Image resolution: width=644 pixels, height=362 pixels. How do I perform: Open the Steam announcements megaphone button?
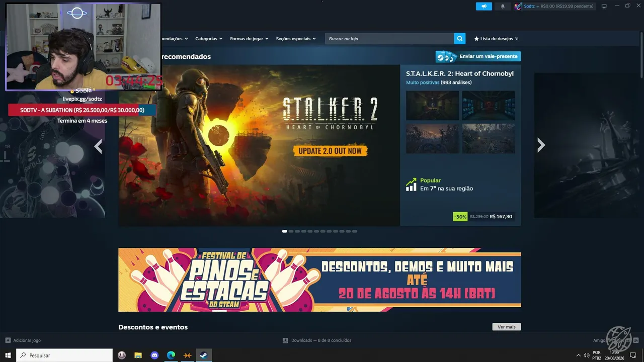pyautogui.click(x=484, y=7)
